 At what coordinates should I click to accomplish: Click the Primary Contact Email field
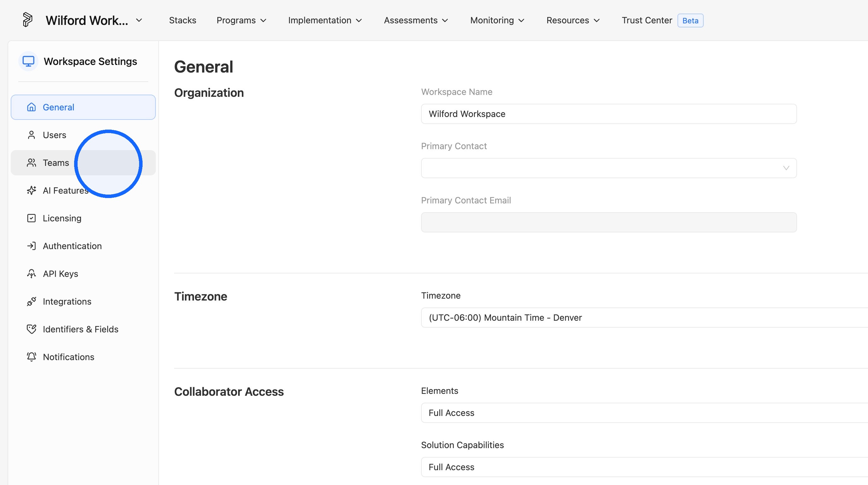tap(608, 222)
